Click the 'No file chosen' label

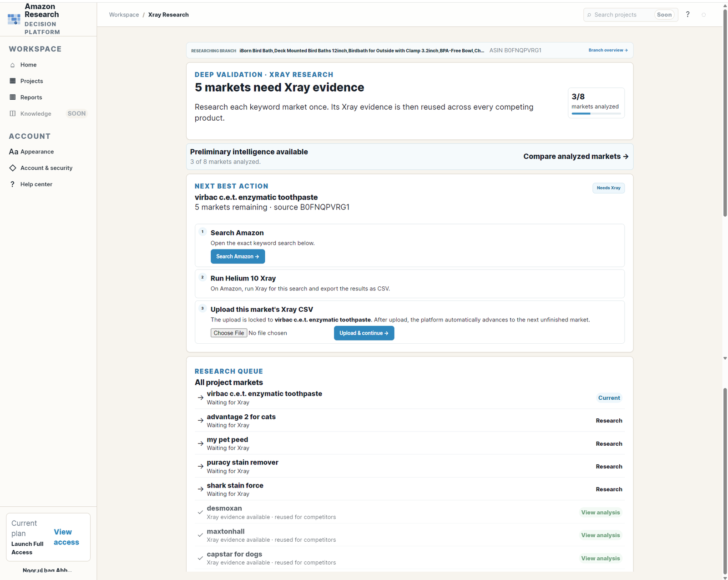tap(268, 333)
